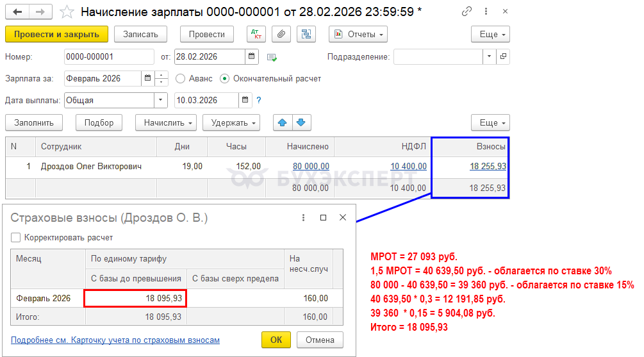Click the НДФЛ column header
The height and width of the screenshot is (357, 644).
coord(383,147)
